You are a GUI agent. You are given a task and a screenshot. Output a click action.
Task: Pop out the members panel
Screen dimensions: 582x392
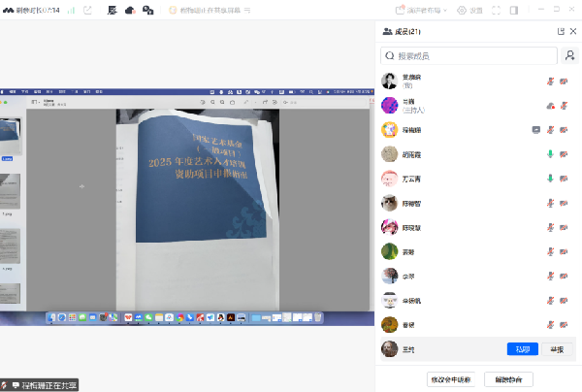point(560,32)
